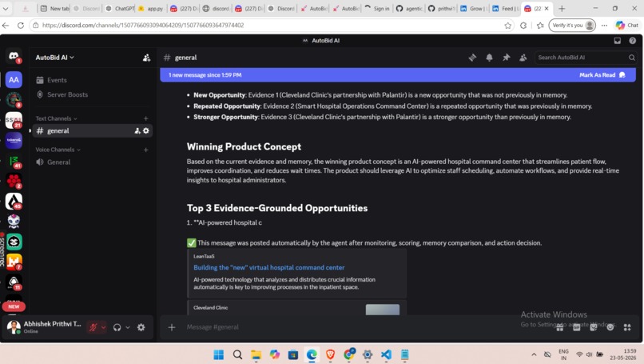
Task: Toggle the member list icon
Action: [x=523, y=58]
